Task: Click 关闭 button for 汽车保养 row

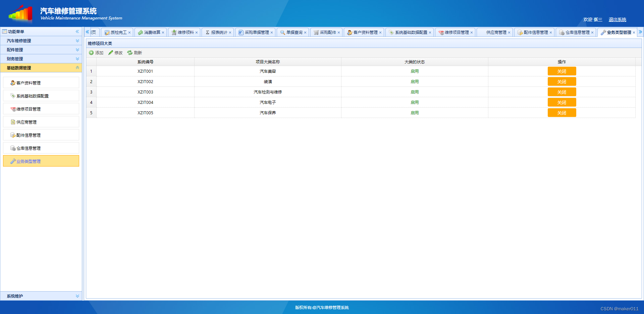Action: (562, 113)
